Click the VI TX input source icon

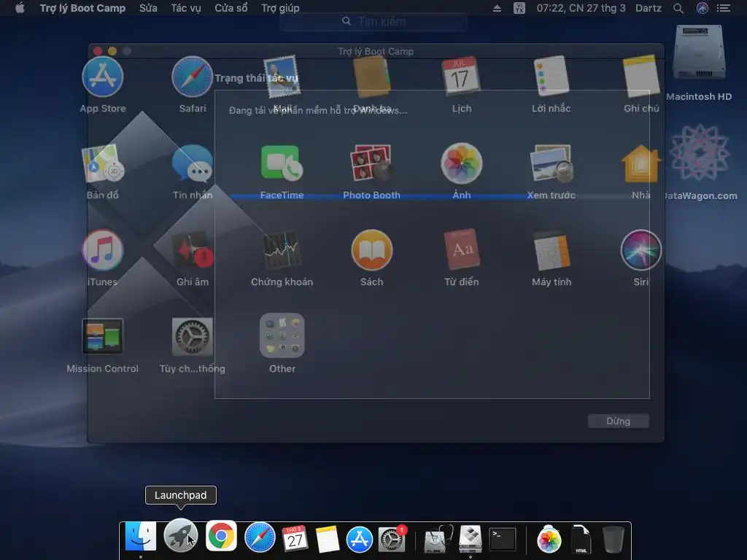[x=519, y=8]
